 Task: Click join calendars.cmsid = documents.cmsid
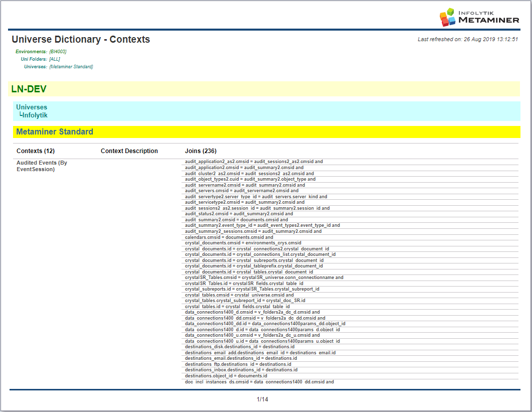pos(229,237)
